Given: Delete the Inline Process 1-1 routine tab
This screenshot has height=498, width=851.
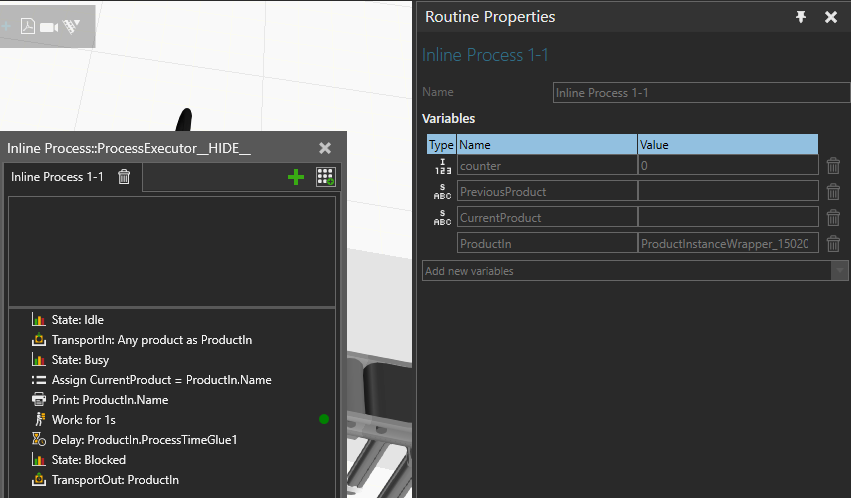Looking at the screenshot, I should [124, 177].
